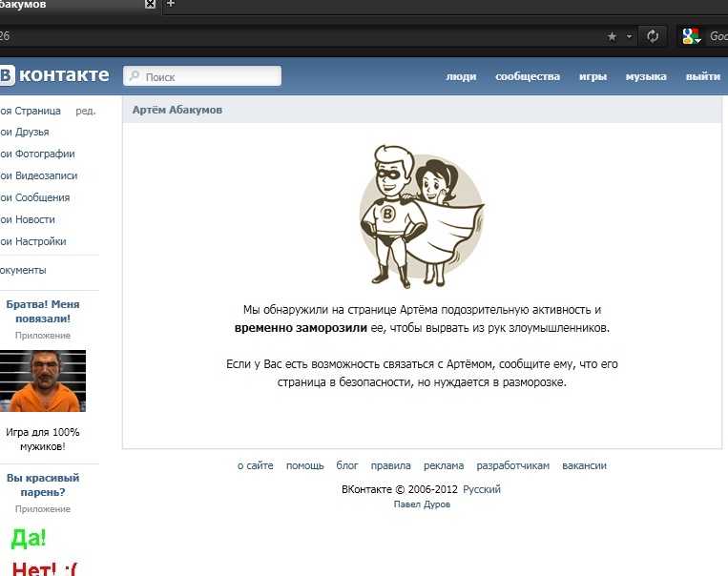Open разработчикам footer link
The image size is (728, 576).
coord(512,465)
